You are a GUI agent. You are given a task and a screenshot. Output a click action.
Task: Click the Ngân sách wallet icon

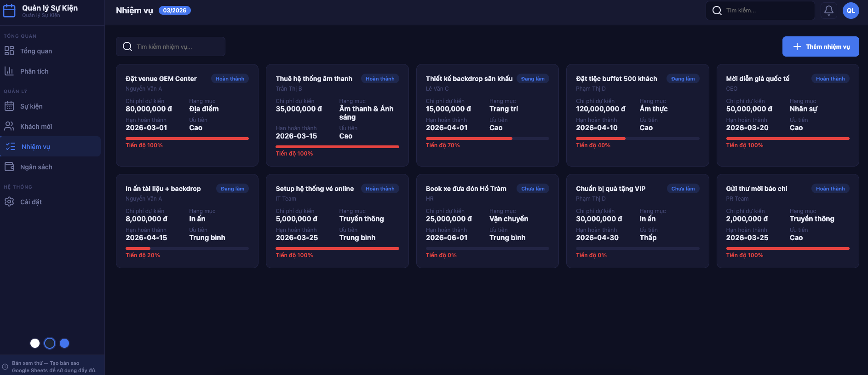(x=9, y=167)
